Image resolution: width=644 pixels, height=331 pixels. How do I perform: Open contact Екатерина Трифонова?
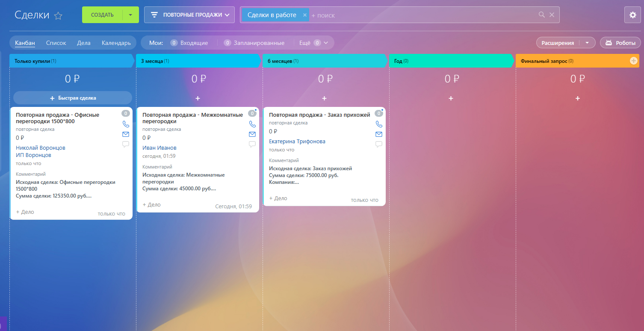click(297, 142)
